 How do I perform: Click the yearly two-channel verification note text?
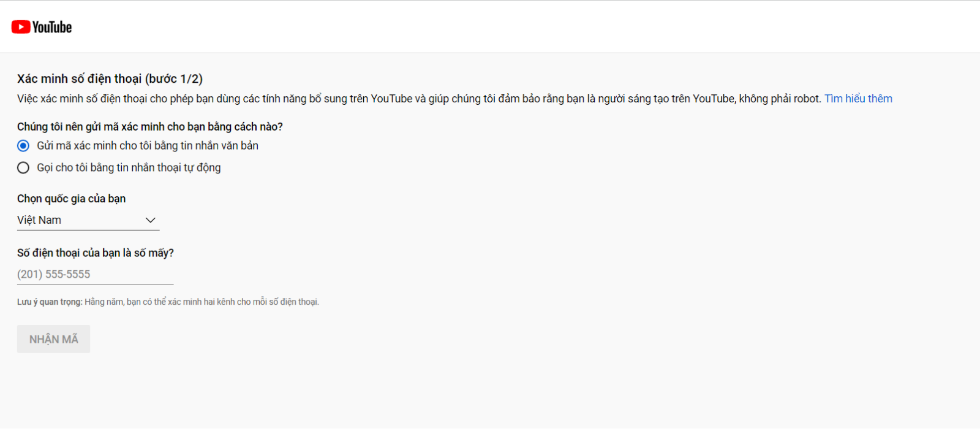[x=202, y=302]
